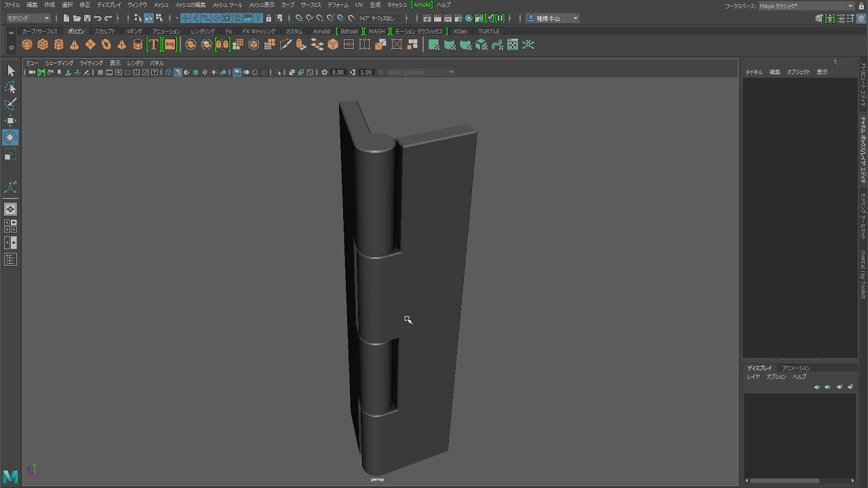Screen dimensions: 868x488
Task: Open the メッシュ menu
Action: [161, 5]
